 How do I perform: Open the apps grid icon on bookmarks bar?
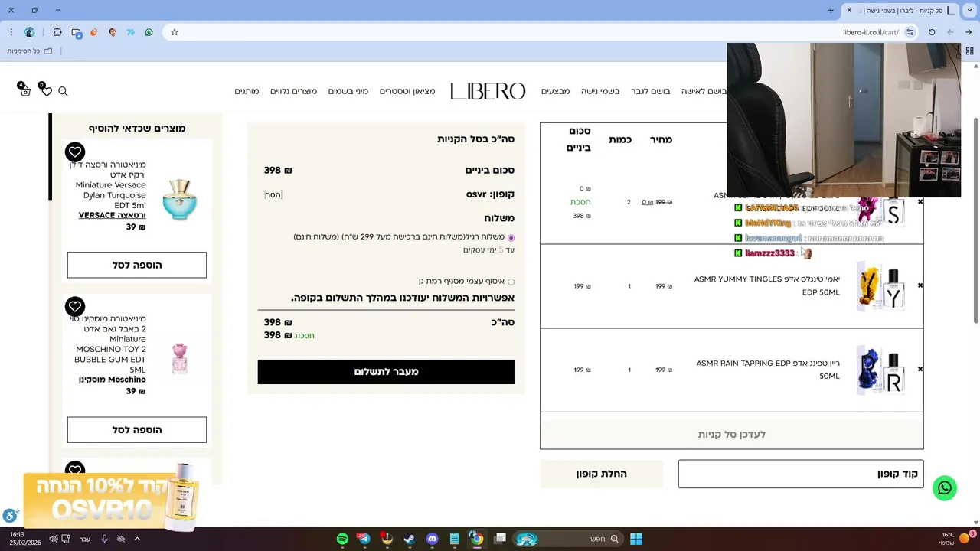969,51
